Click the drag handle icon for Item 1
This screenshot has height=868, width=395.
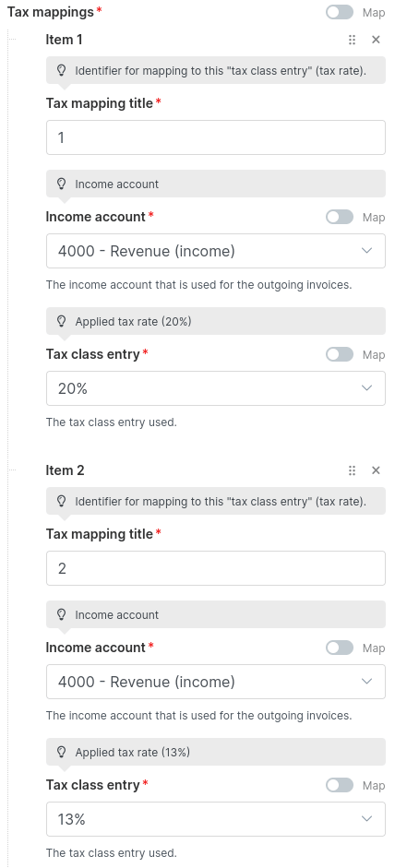click(x=352, y=40)
